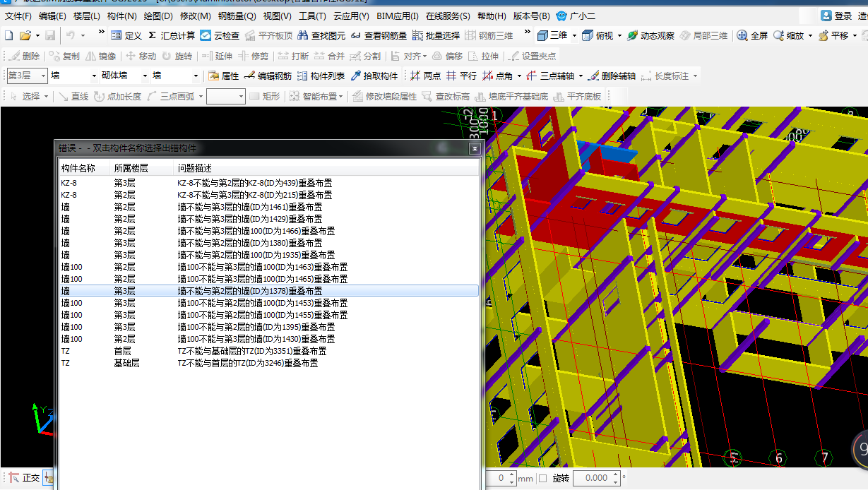Open 查找图元 find element tool
This screenshot has width=868, height=490.
[x=321, y=35]
